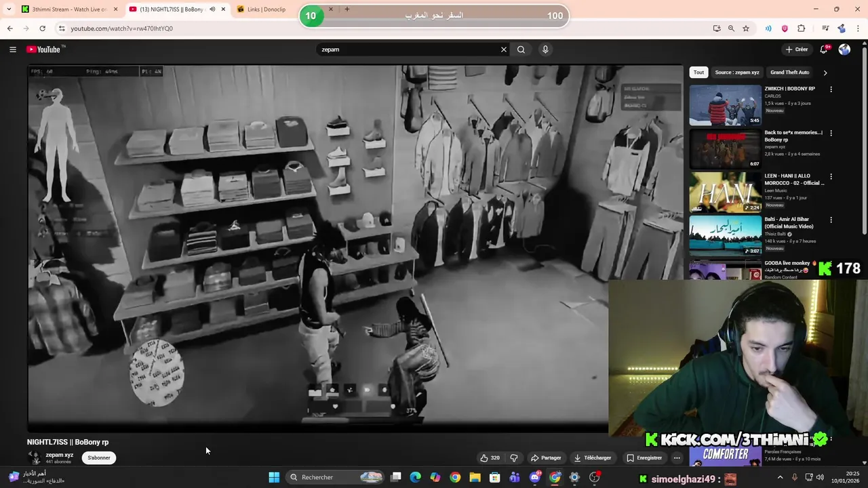868x488 pixels.
Task: Open the blue sound-waves extension
Action: 768,28
